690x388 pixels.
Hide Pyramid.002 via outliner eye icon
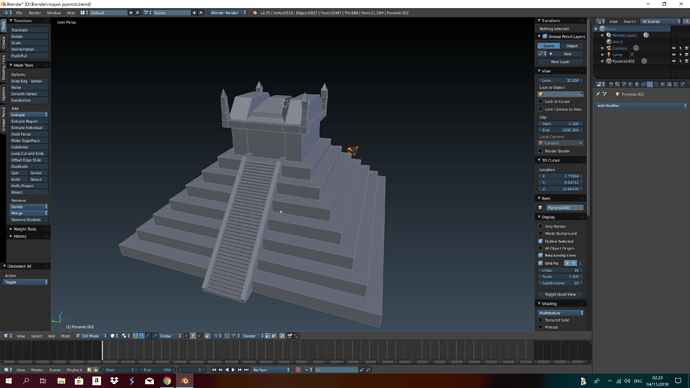[674, 61]
